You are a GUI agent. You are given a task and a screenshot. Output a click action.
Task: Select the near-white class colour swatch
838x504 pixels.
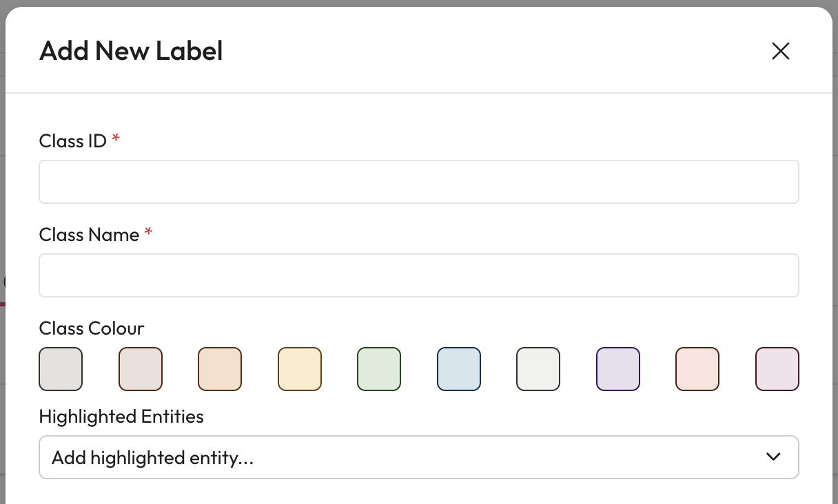pos(538,369)
